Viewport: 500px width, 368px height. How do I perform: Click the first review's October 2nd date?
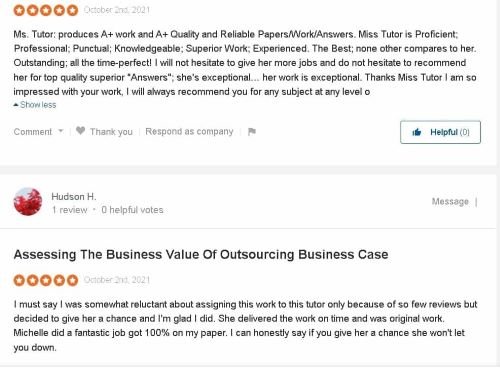coord(117,10)
